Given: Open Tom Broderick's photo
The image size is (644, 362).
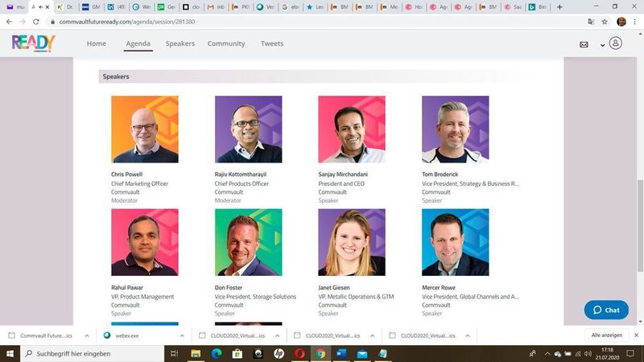Looking at the screenshot, I should coord(455,130).
